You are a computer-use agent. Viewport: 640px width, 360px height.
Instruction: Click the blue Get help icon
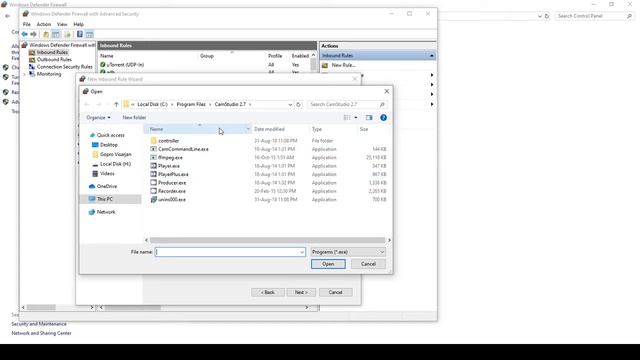click(383, 118)
